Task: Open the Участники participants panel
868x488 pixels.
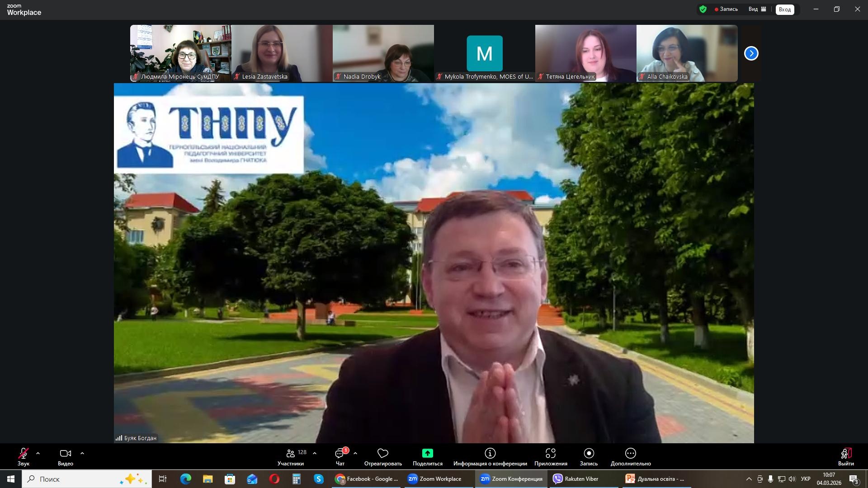Action: coord(291,456)
